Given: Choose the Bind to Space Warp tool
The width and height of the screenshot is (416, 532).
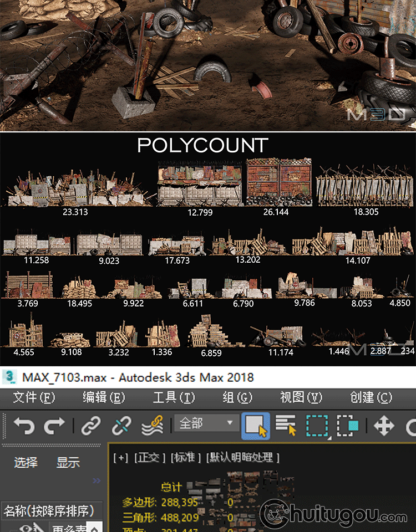Looking at the screenshot, I should point(152,426).
